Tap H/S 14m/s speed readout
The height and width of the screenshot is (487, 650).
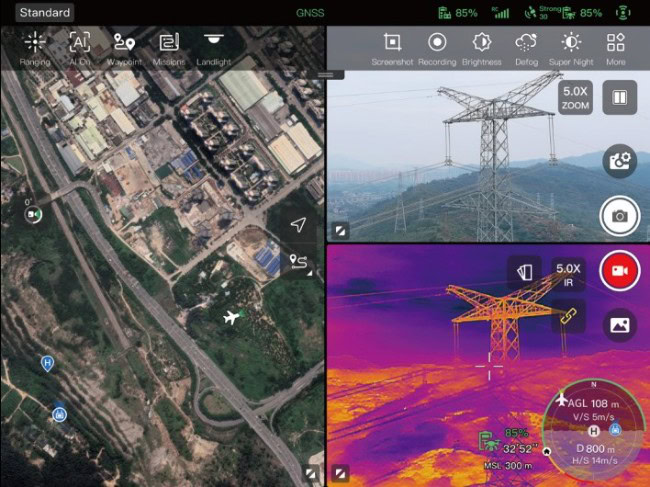(595, 460)
